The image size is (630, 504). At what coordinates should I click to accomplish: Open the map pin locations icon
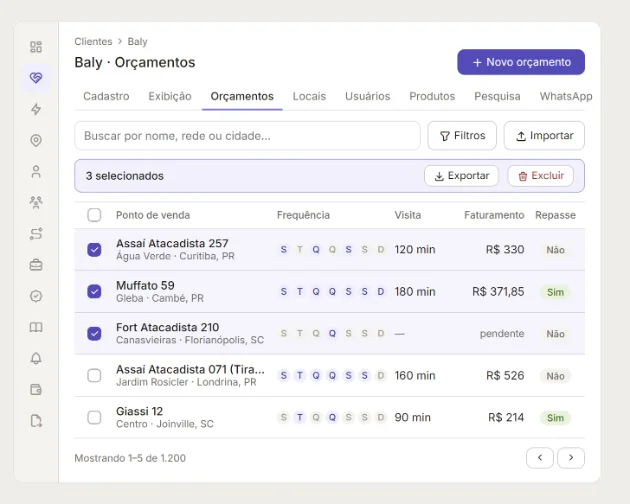pyautogui.click(x=36, y=140)
